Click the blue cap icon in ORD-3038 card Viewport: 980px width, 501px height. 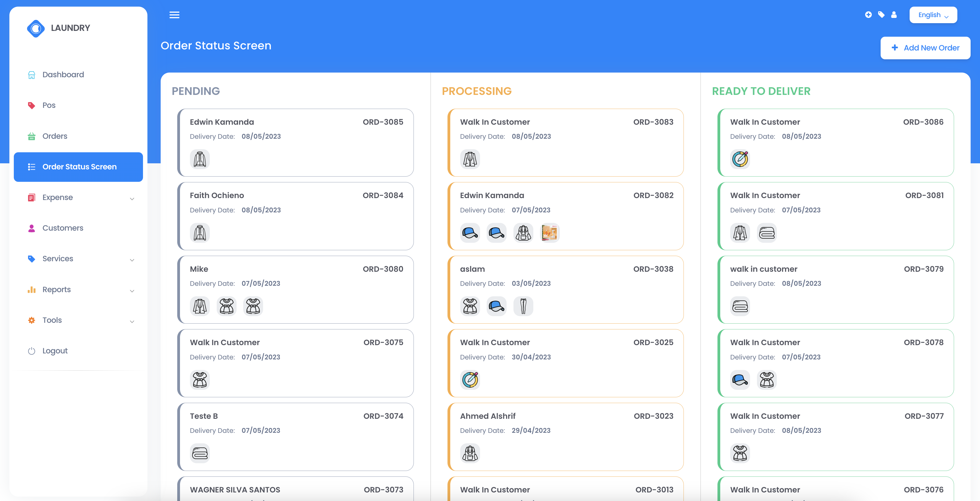pyautogui.click(x=496, y=306)
